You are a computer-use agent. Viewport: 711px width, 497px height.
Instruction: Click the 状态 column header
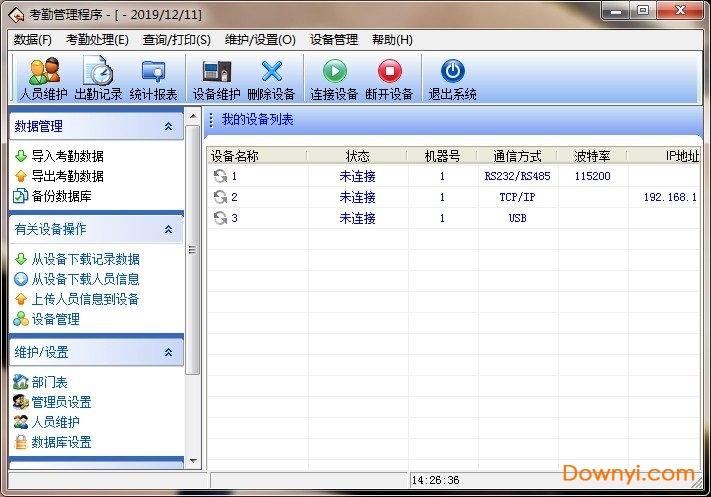point(357,156)
